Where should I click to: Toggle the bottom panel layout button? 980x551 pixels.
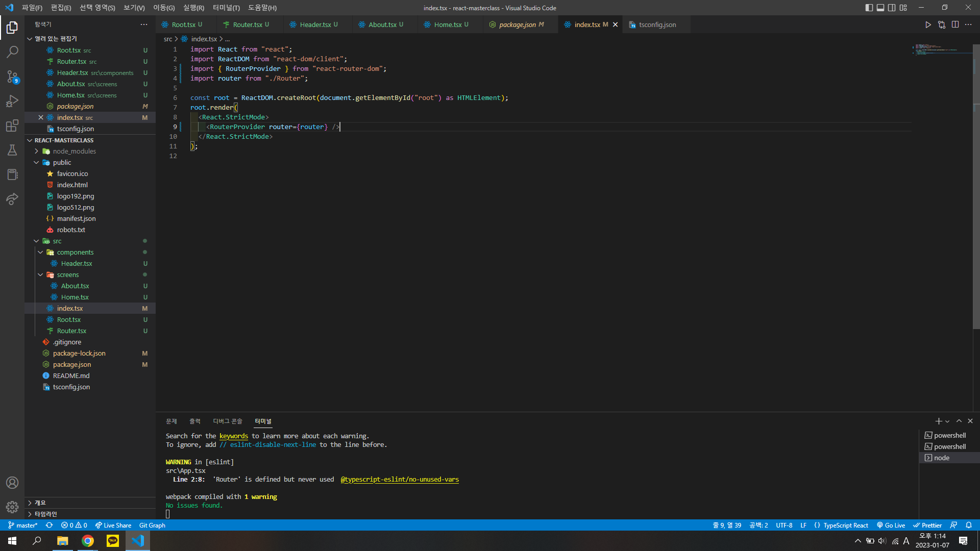(x=880, y=8)
